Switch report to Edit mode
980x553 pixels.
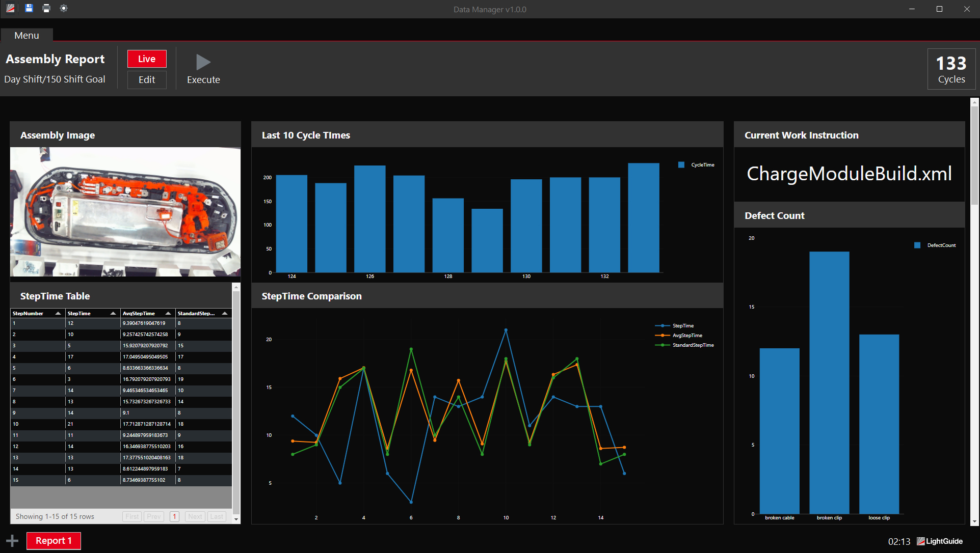tap(147, 80)
